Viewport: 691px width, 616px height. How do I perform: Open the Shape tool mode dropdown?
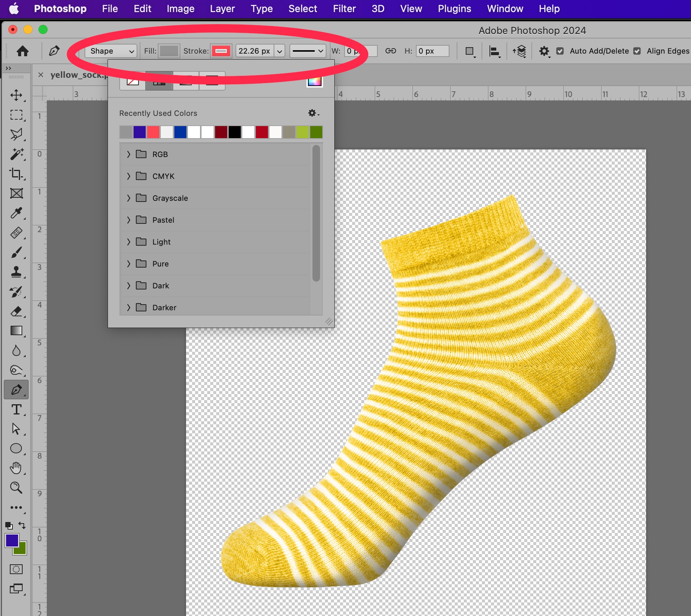(111, 51)
